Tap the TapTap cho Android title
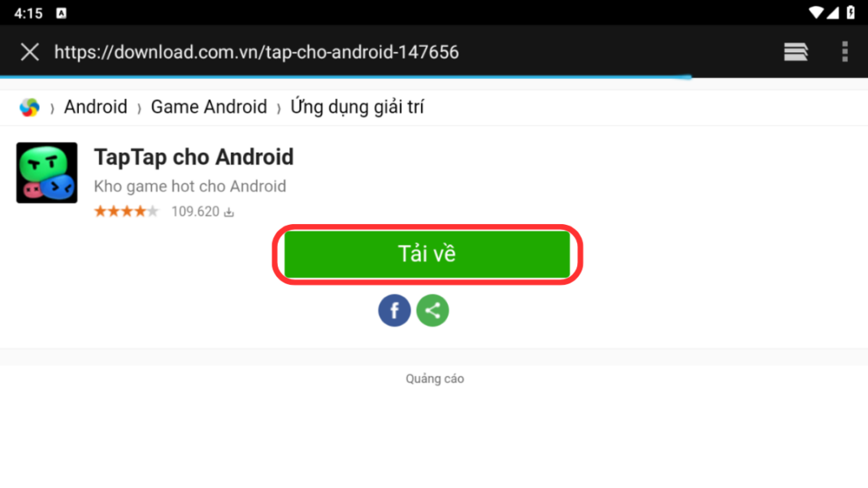This screenshot has width=868, height=488. 193,158
